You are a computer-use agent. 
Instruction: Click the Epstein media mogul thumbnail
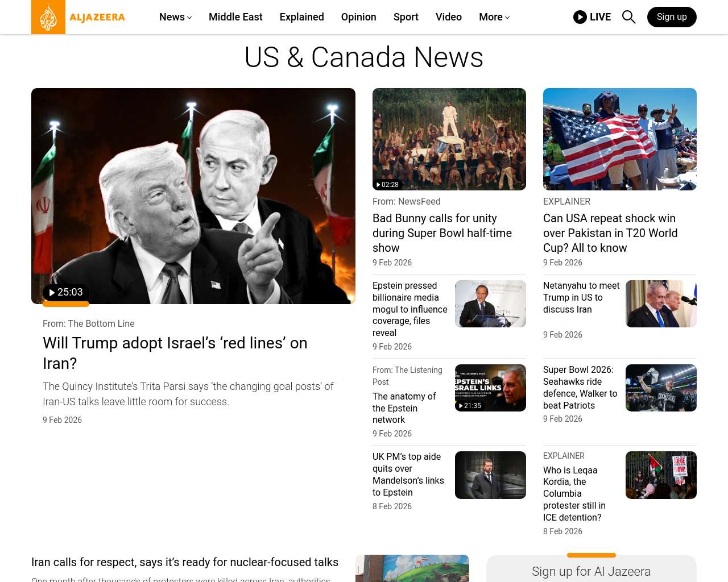point(490,304)
